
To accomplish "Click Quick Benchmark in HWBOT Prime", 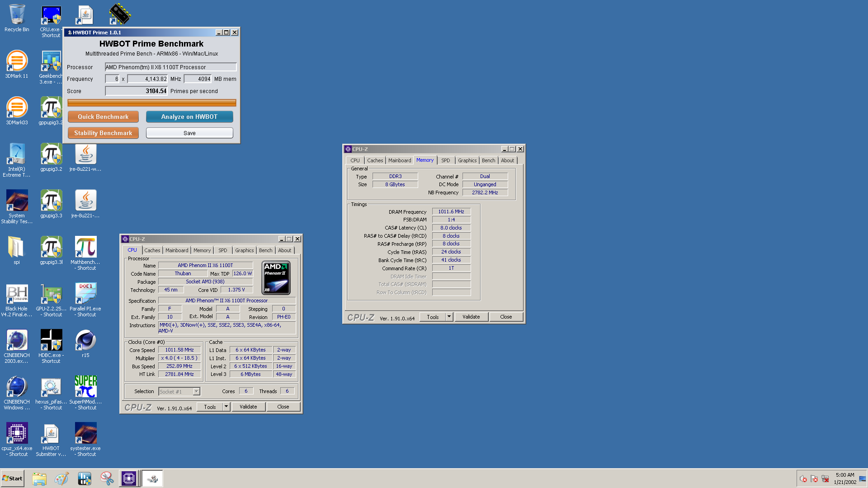I will point(103,117).
